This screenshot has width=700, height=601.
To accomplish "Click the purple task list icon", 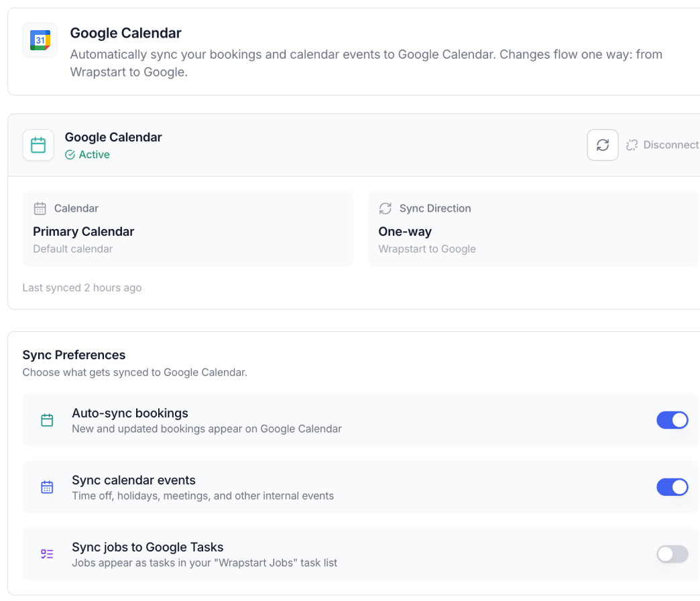I will [x=47, y=554].
